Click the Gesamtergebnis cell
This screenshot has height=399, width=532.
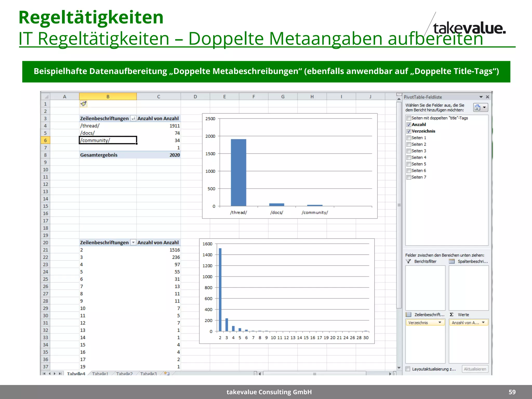[x=108, y=155]
